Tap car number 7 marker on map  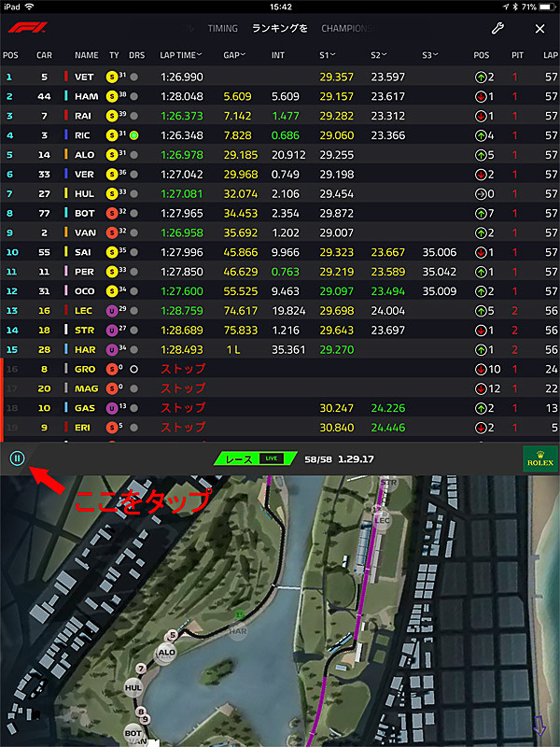(141, 669)
